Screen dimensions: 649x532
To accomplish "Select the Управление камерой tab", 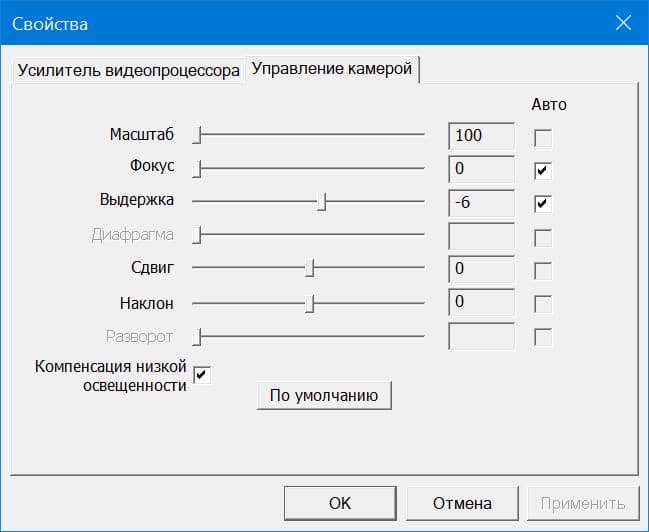I will click(332, 70).
